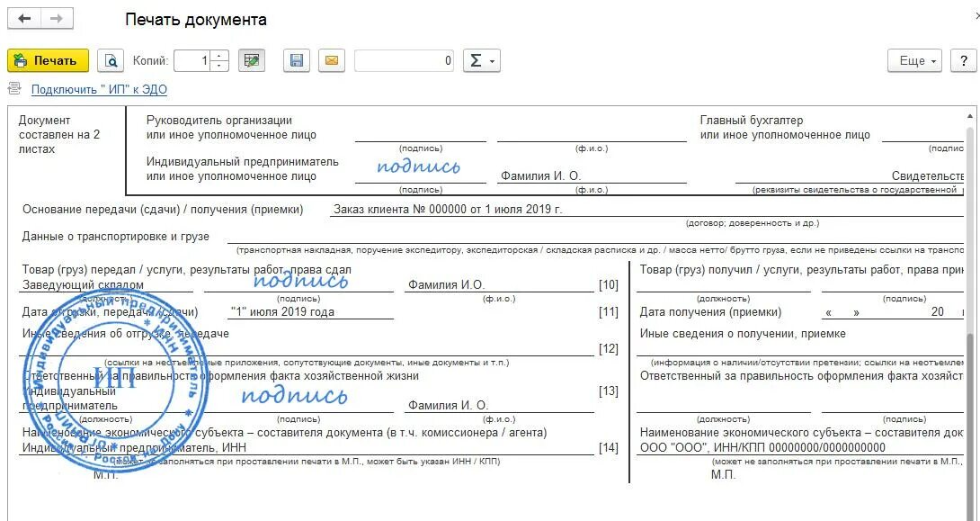
Task: Open help with the question mark button
Action: 963,60
